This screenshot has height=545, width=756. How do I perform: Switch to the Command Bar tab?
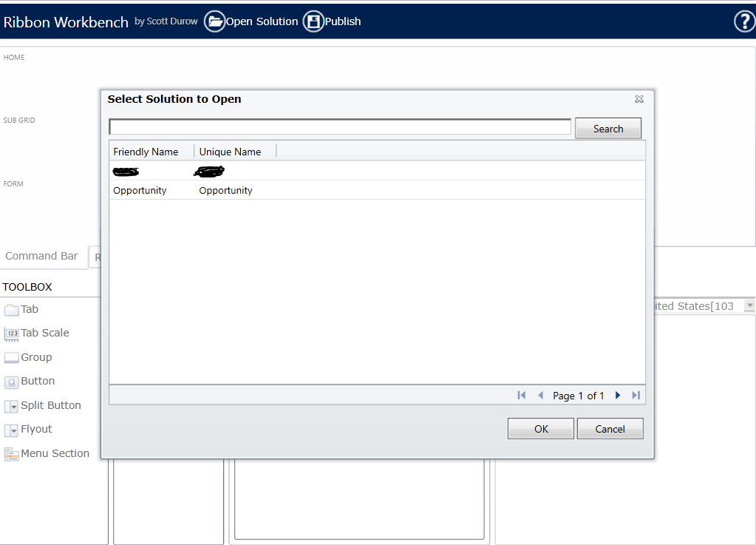click(42, 257)
